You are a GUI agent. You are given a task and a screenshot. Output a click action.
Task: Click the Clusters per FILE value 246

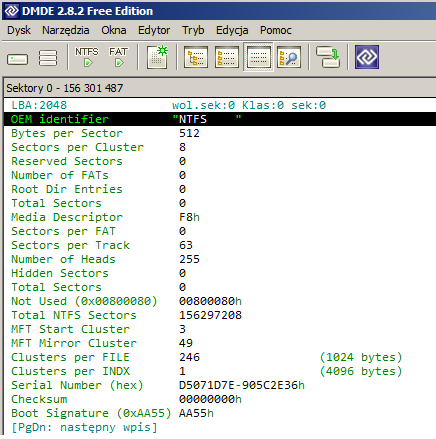[189, 357]
